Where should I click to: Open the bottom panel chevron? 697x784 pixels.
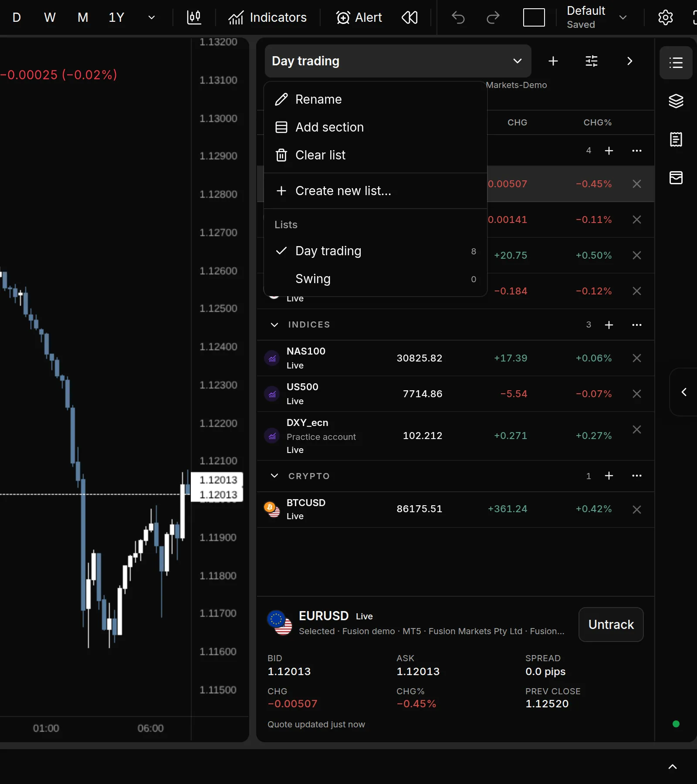673,767
